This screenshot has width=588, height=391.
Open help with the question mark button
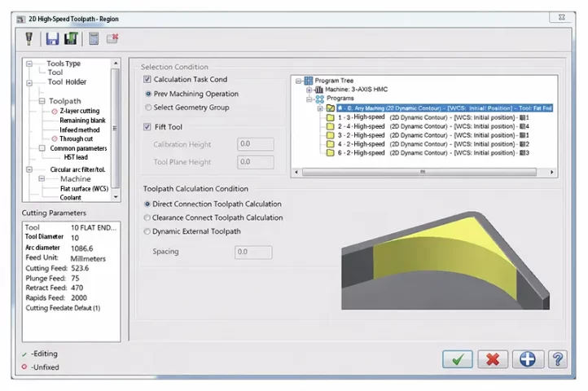coord(558,358)
